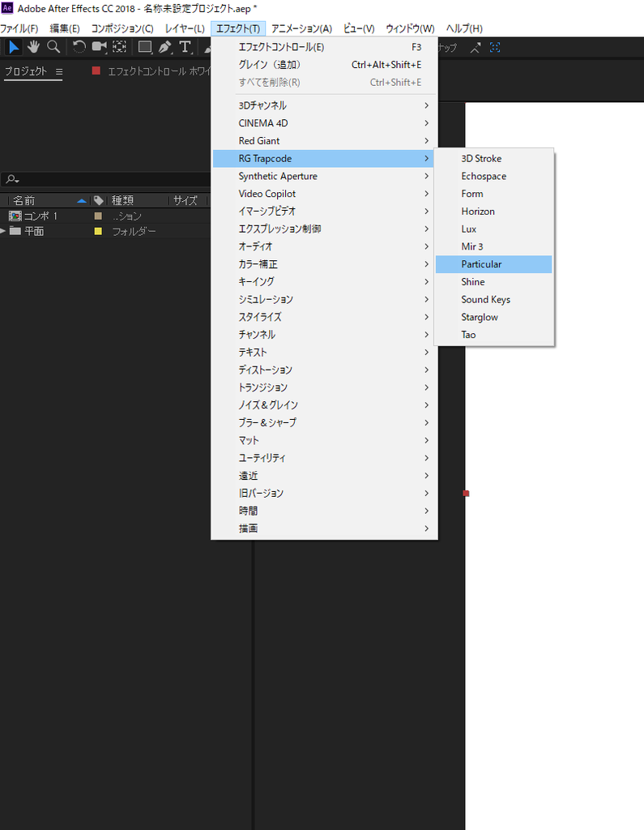Image resolution: width=644 pixels, height=830 pixels.
Task: Click the red layer handle in composition viewer
Action: [x=467, y=494]
